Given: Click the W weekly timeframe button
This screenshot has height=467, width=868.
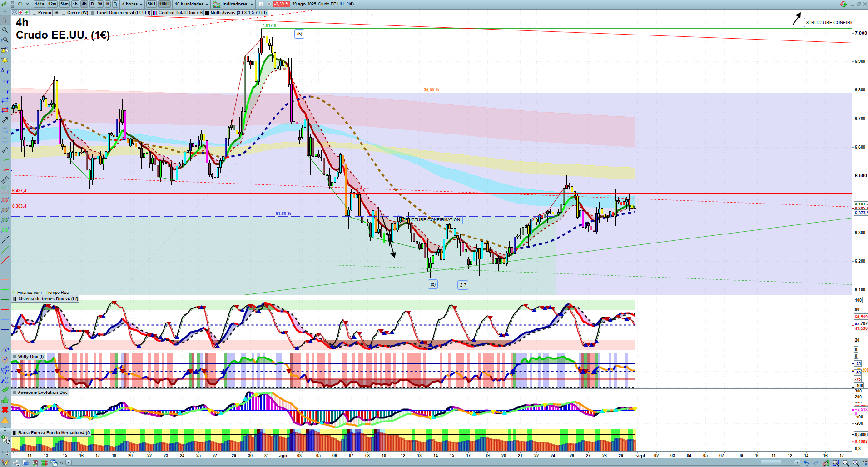Looking at the screenshot, I should pyautogui.click(x=100, y=4).
